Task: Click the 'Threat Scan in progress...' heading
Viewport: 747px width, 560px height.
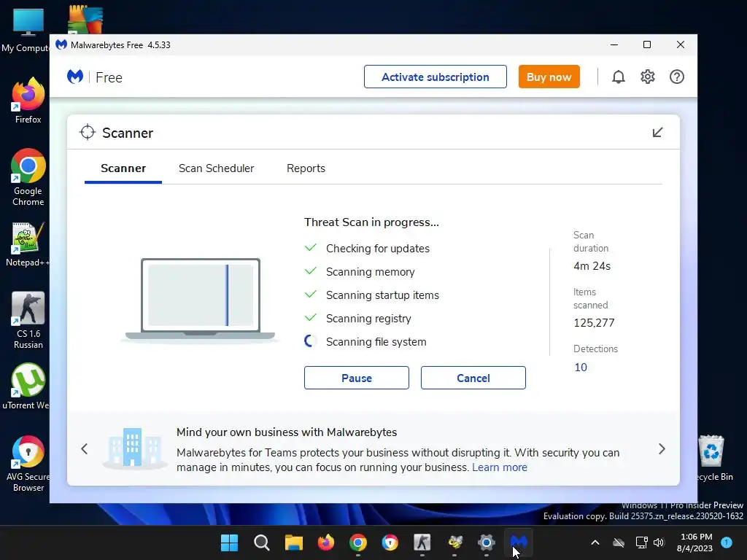Action: tap(371, 222)
